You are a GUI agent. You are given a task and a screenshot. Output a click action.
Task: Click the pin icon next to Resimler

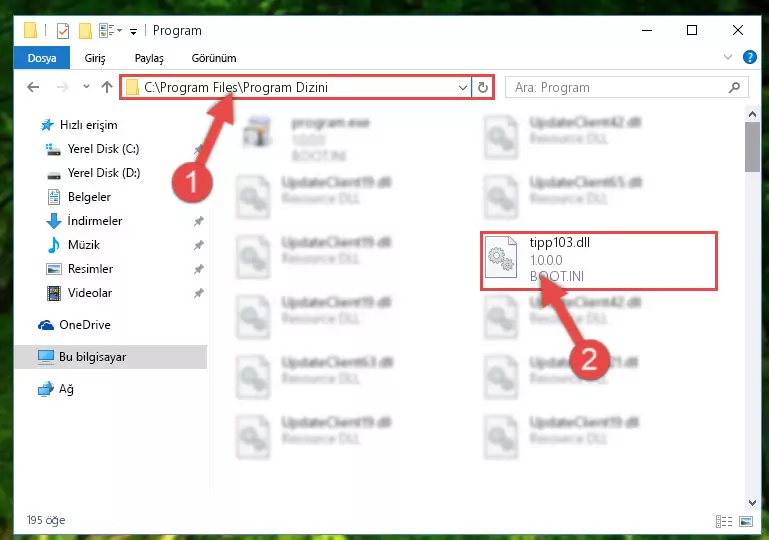tap(199, 269)
